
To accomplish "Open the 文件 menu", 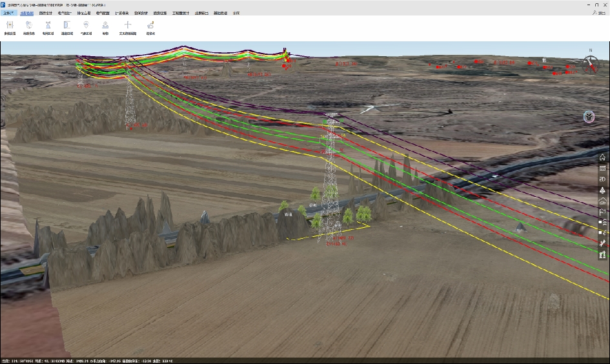I will click(x=8, y=12).
